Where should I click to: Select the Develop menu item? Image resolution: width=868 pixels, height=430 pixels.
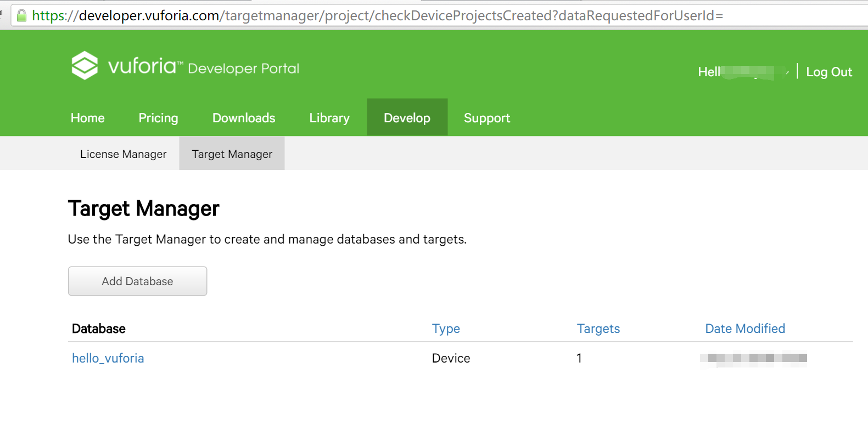tap(407, 117)
